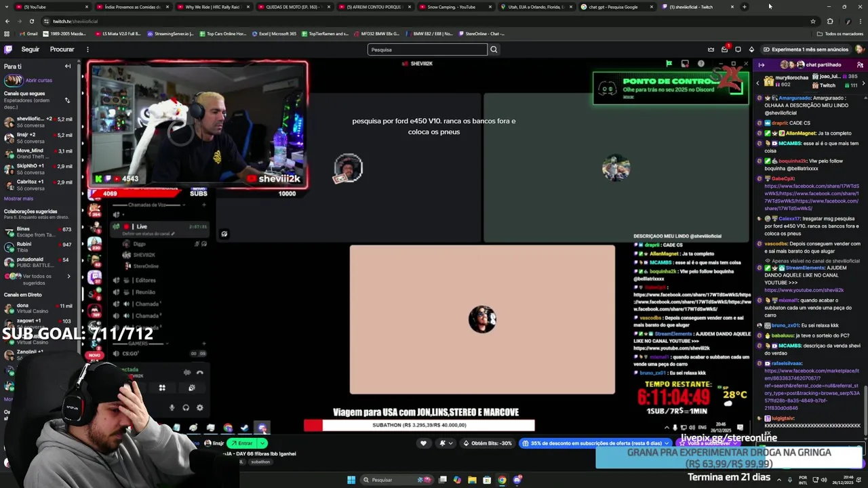Click the magnifier search button
868x488 pixels.
tap(494, 49)
